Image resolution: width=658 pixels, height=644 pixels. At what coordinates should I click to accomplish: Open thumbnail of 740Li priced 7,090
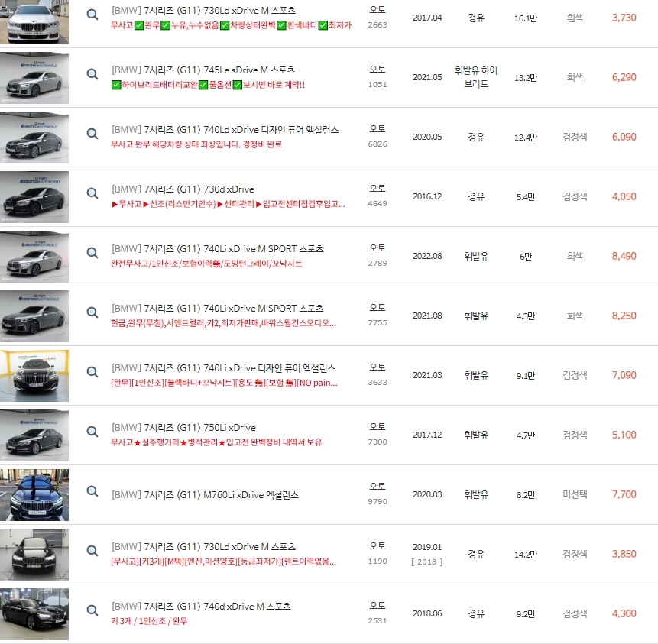pyautogui.click(x=34, y=376)
